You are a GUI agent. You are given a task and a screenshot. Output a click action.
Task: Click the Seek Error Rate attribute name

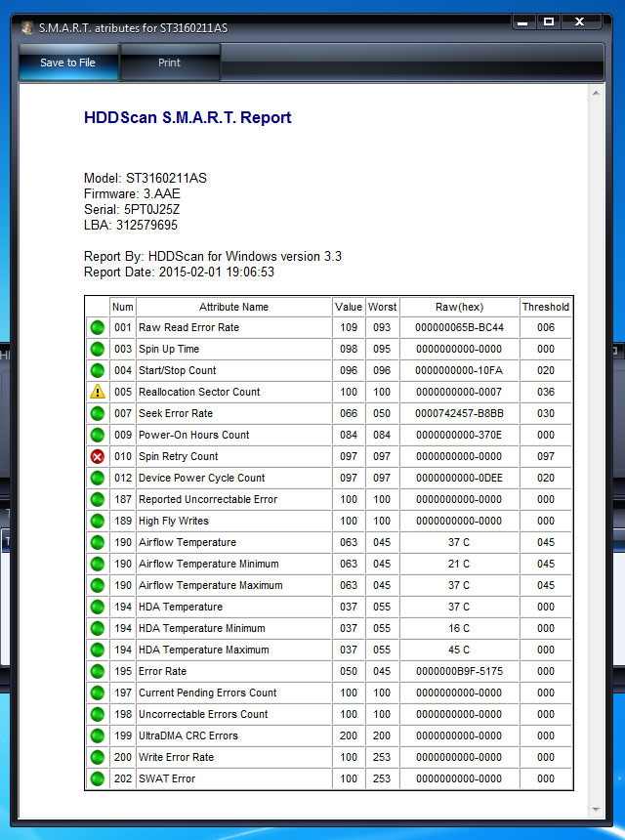tap(176, 413)
